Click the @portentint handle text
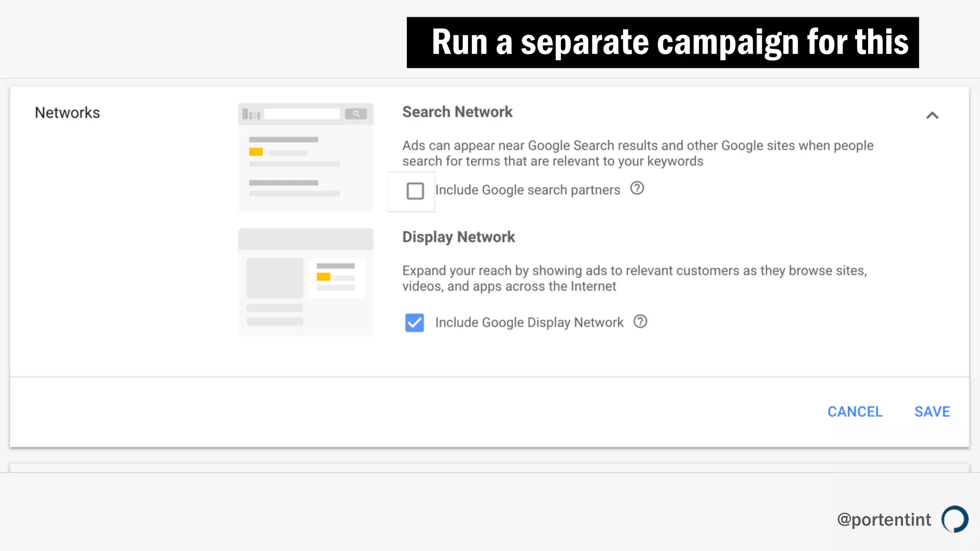Viewport: 980px width, 551px height. [884, 519]
